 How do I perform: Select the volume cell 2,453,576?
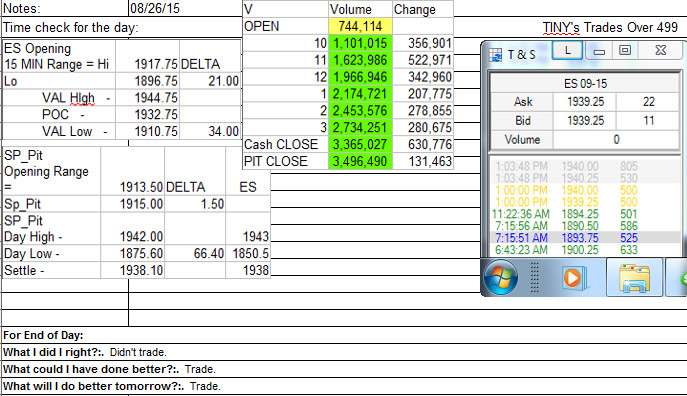(360, 110)
